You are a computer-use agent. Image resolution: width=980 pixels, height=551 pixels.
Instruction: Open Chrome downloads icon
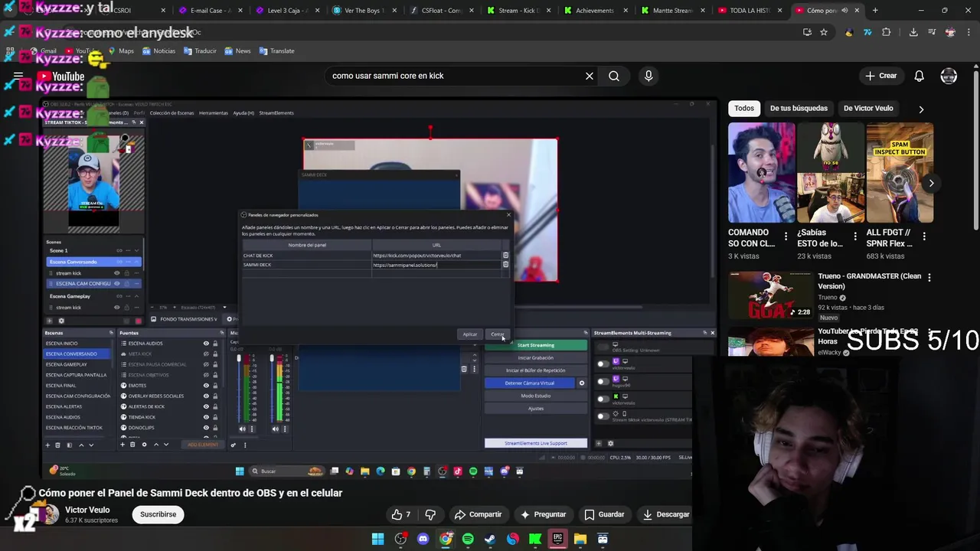pyautogui.click(x=913, y=32)
